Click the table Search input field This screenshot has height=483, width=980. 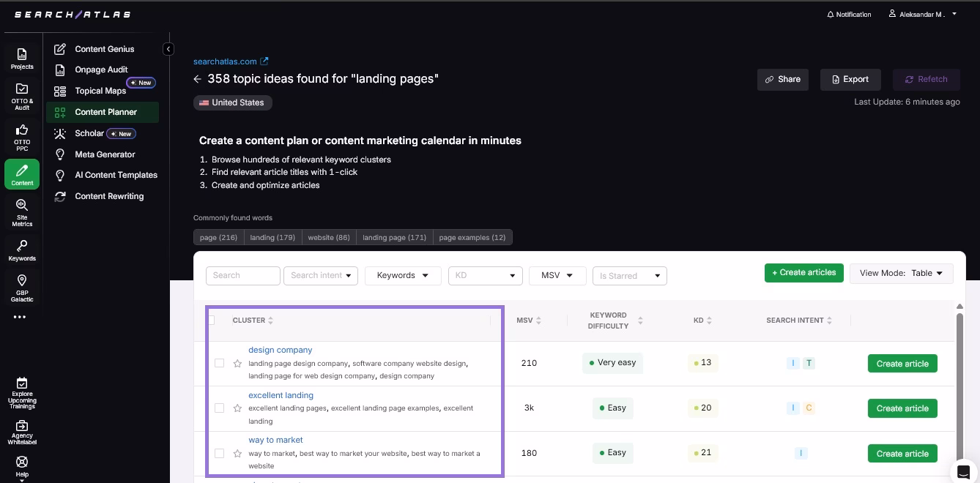[x=243, y=276]
